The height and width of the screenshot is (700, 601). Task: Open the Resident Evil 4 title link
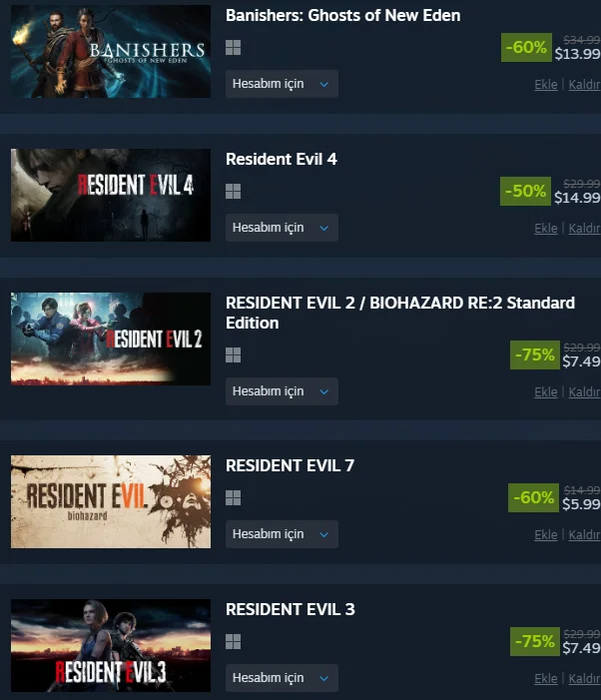(282, 159)
